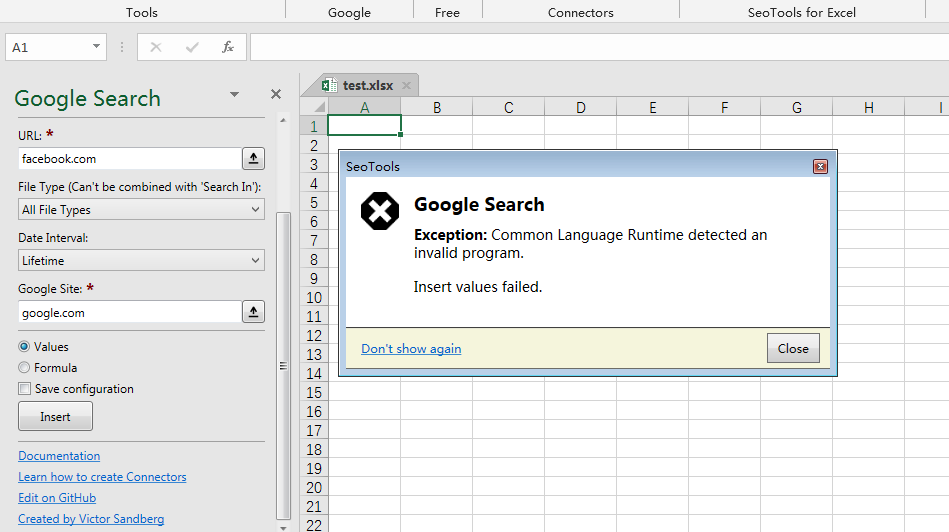Select the test.xlsx workbook tab

[368, 85]
